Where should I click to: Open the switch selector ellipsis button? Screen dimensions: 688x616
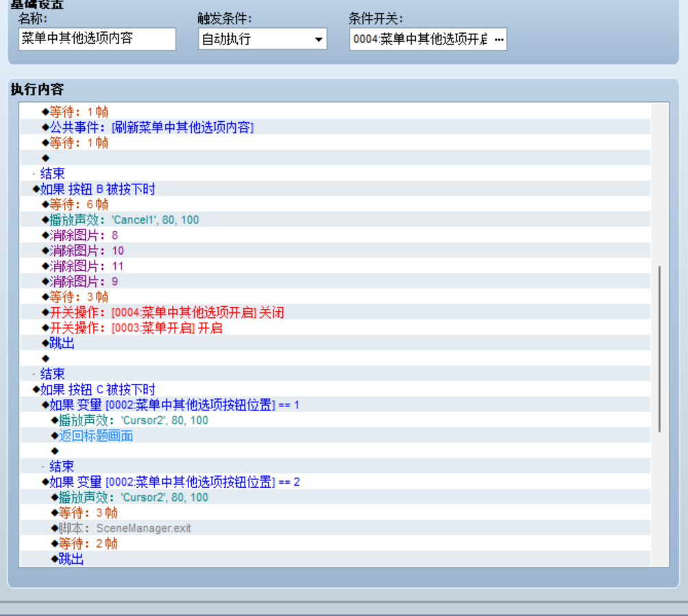click(x=499, y=40)
